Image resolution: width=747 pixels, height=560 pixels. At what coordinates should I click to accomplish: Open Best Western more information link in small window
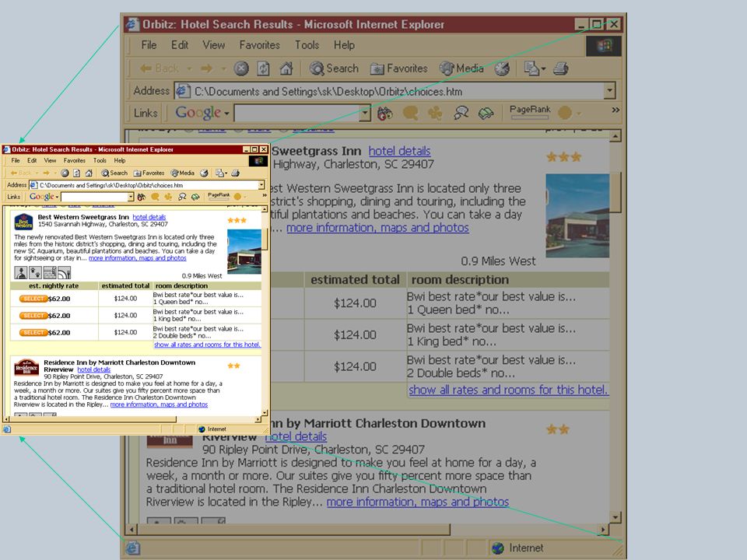pos(138,258)
